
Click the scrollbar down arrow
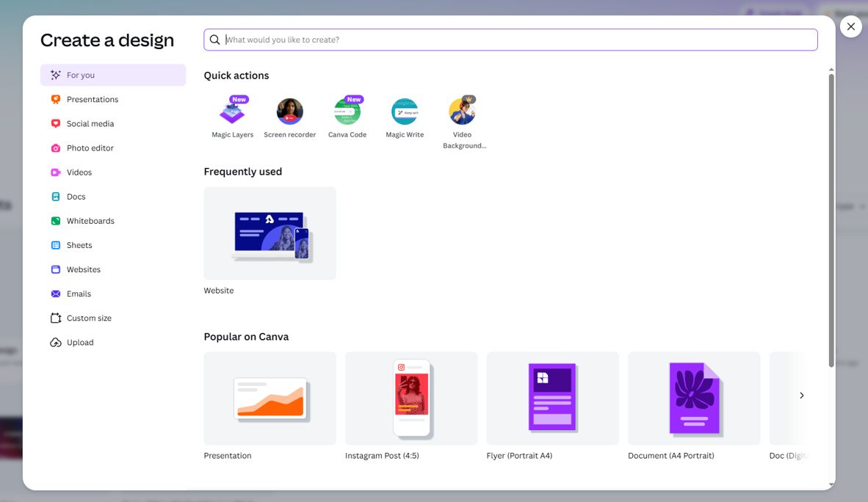click(831, 485)
